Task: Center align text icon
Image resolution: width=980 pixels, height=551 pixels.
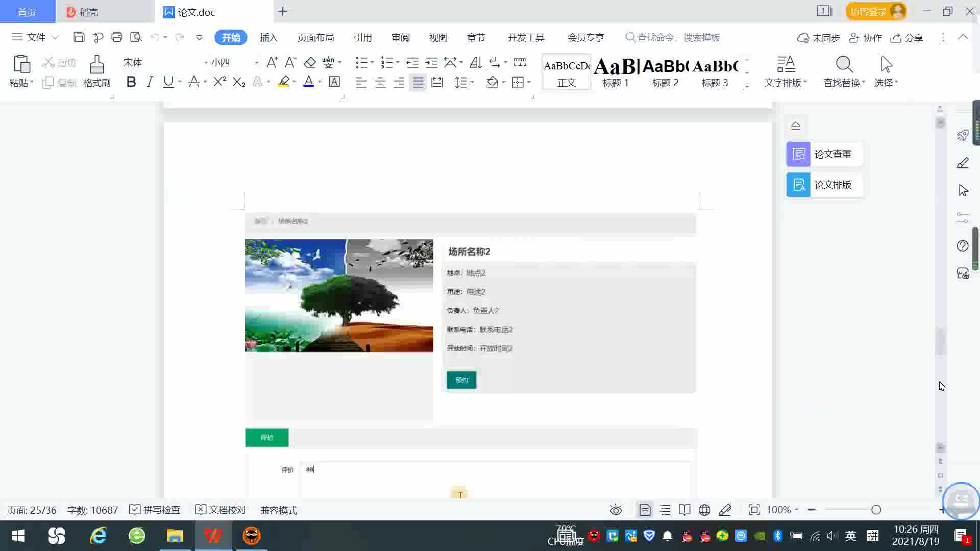Action: point(380,83)
